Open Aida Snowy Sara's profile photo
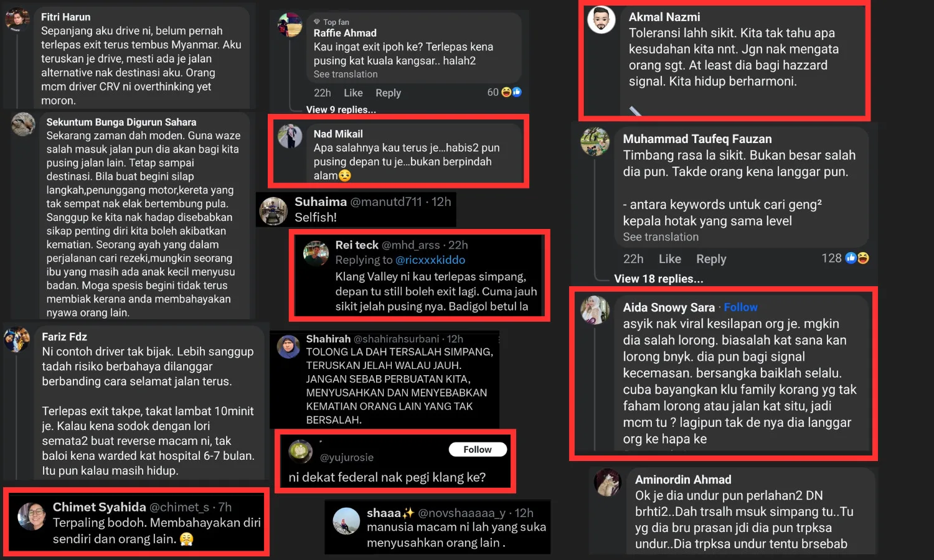 coord(595,310)
